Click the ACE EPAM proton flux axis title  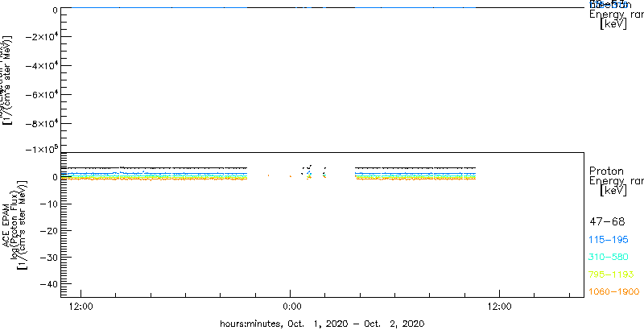pos(14,225)
